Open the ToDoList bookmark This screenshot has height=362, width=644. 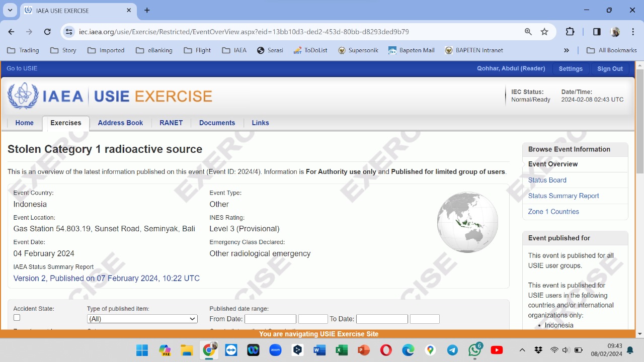[x=310, y=50]
